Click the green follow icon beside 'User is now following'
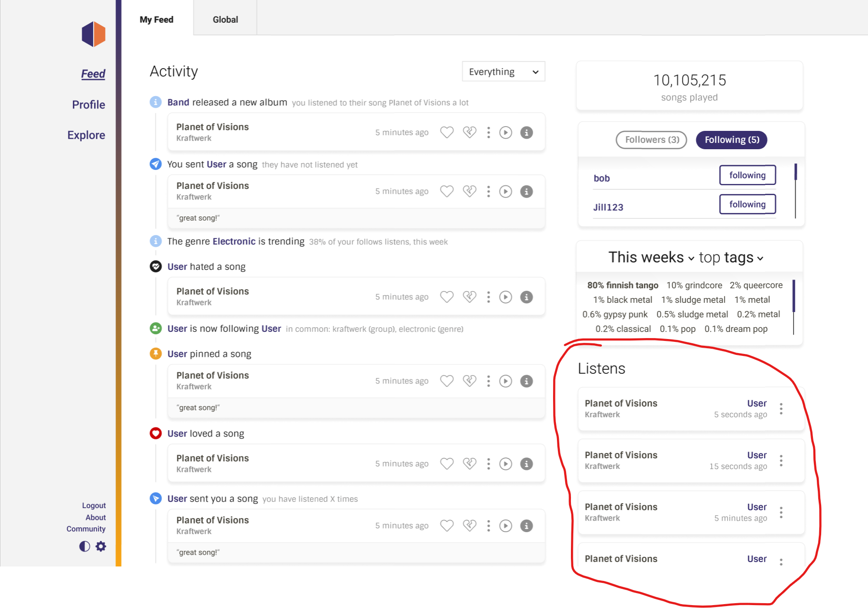 coord(156,328)
